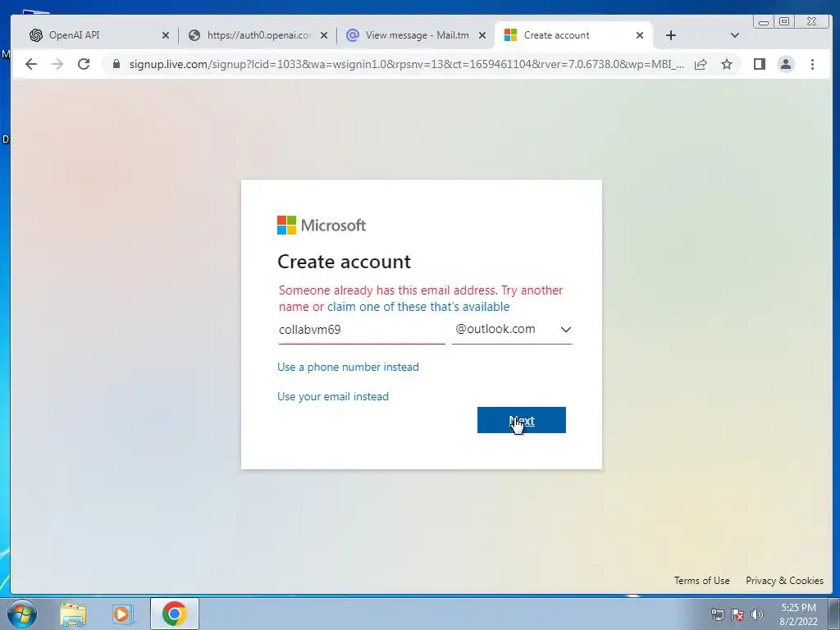Open a new tab with plus button

tap(671, 35)
